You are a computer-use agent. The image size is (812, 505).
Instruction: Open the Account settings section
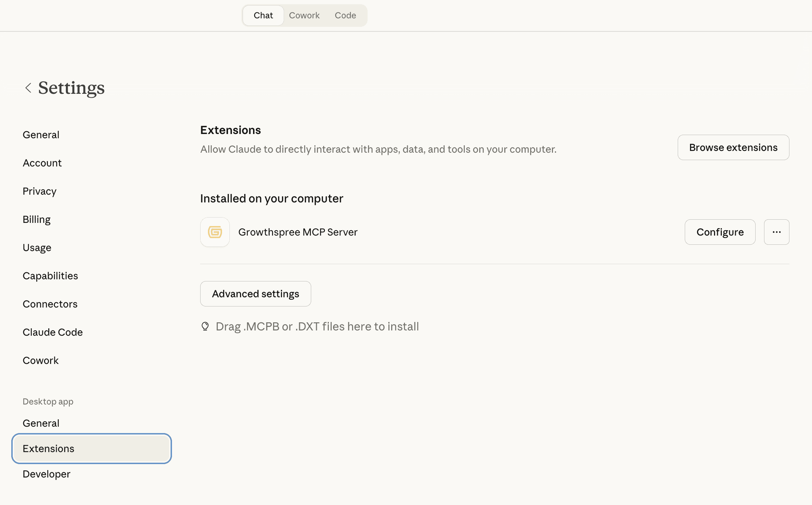point(42,163)
